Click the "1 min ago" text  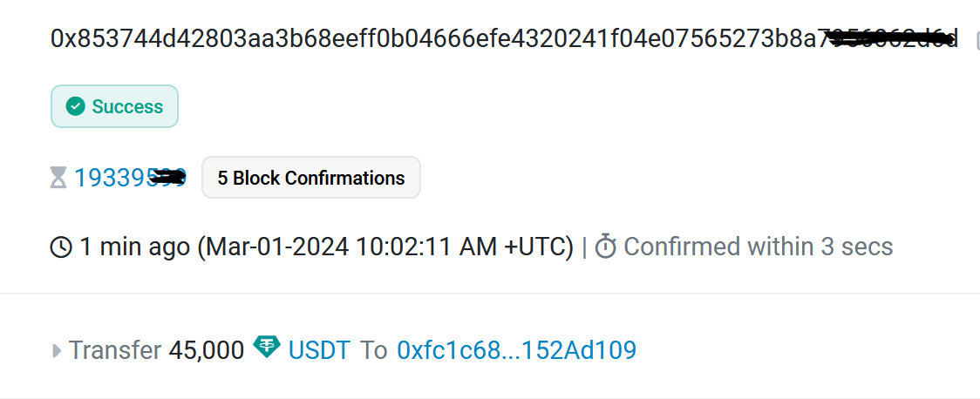(x=135, y=247)
